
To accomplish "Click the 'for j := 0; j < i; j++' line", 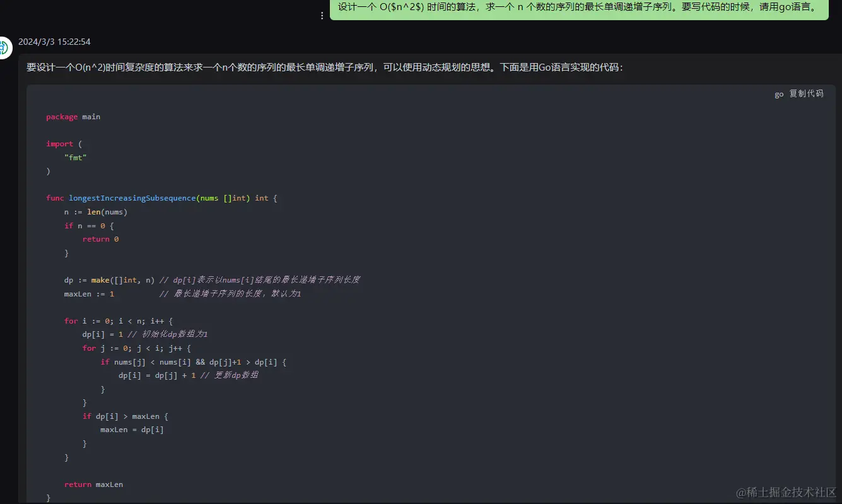I will [x=137, y=348].
